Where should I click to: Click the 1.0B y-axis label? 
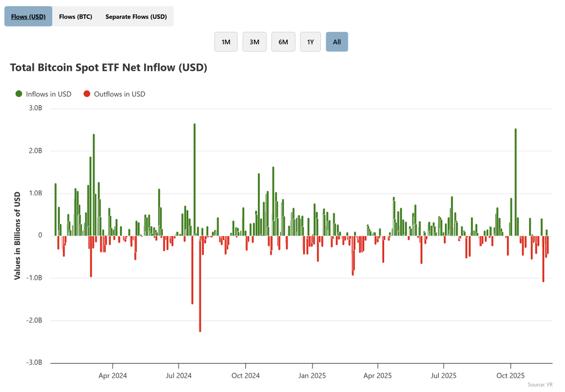(x=34, y=193)
